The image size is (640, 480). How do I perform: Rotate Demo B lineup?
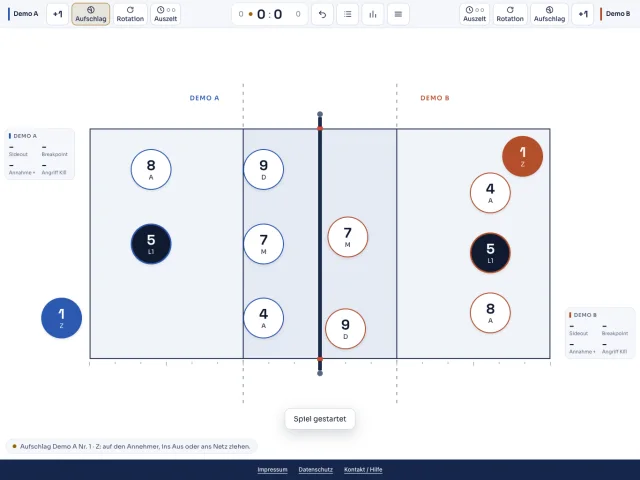[510, 14]
